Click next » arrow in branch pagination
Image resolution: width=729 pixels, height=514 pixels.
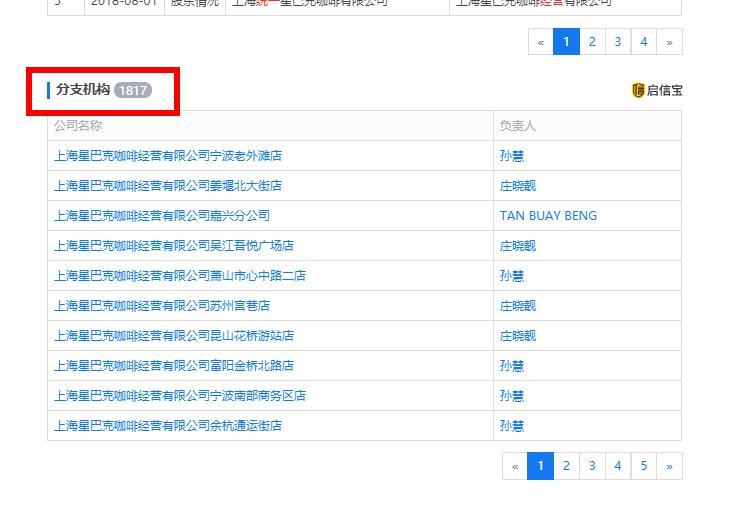click(669, 466)
